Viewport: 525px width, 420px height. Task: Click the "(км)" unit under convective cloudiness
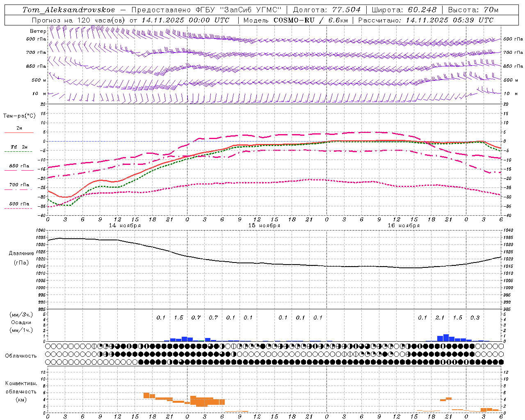pos(21,399)
